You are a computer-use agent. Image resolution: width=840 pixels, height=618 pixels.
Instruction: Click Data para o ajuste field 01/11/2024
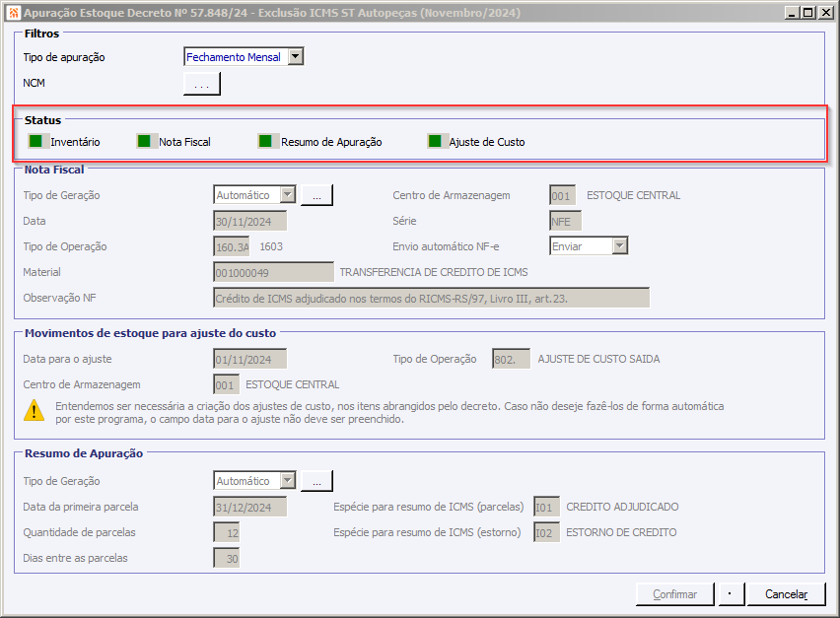point(250,359)
